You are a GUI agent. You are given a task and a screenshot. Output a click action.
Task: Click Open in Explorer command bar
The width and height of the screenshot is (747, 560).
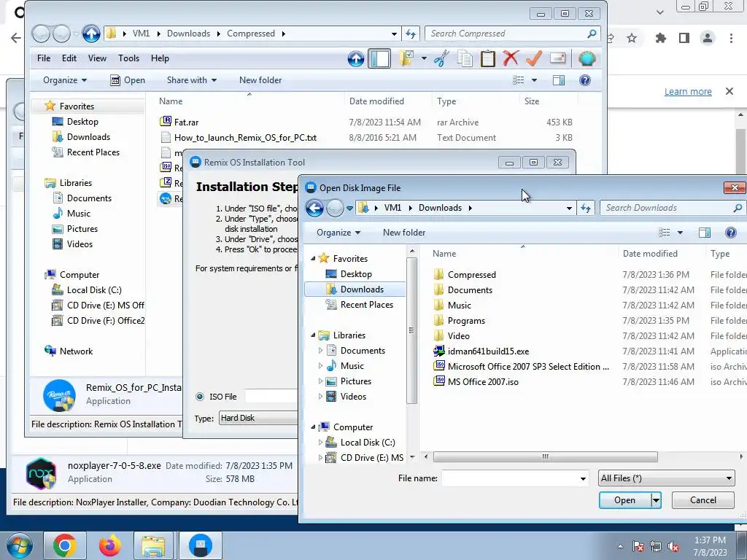tap(128, 80)
